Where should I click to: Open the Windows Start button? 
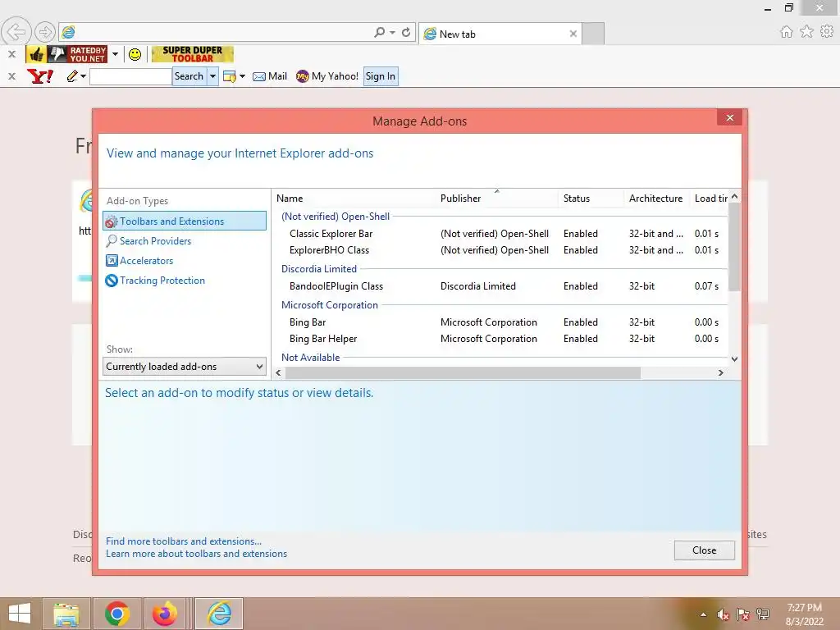20,614
